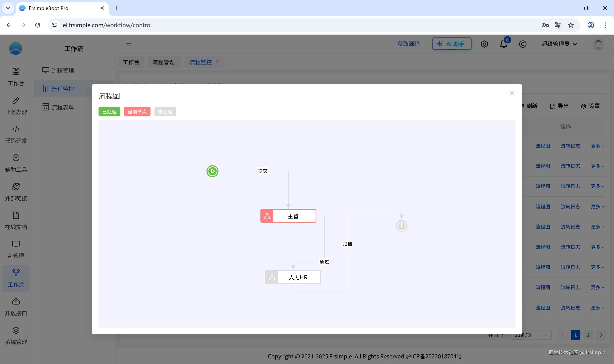Select 流程表单 in workflow menu
Screen dimensions: 614x364
(63, 107)
